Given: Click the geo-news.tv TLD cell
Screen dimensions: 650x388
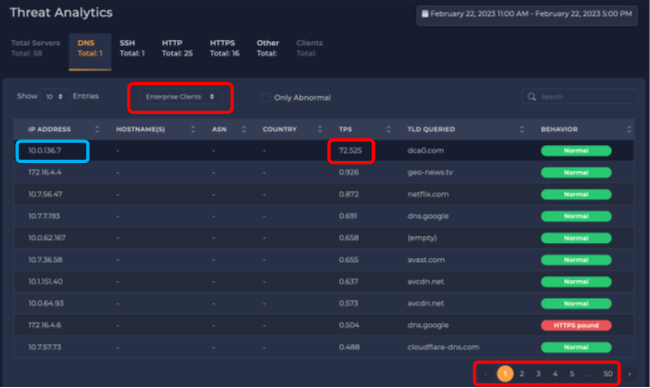Looking at the screenshot, I should (430, 172).
